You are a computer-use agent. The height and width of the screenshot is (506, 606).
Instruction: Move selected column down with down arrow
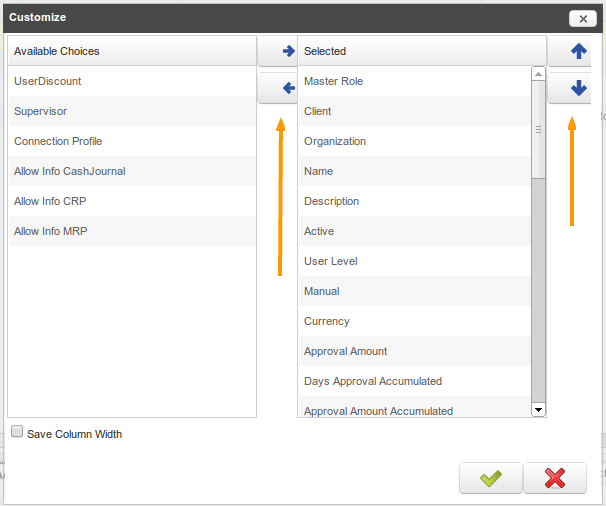(x=577, y=89)
